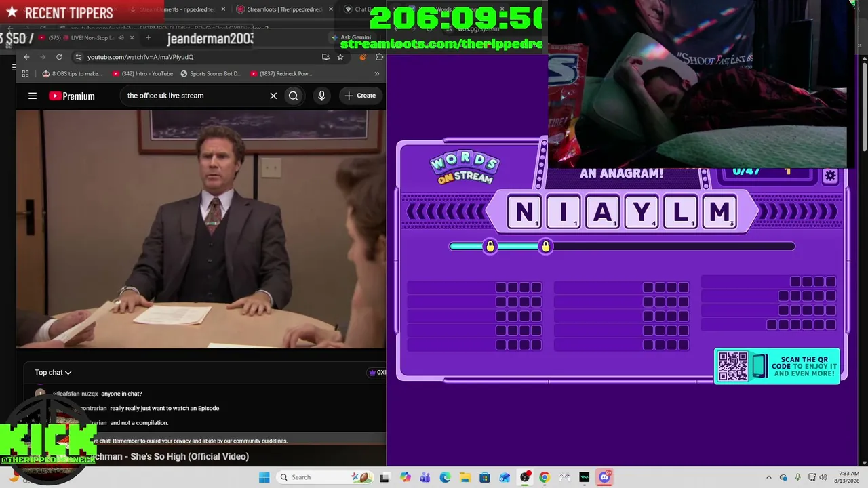Start voice search with the microphone
This screenshot has height=488, width=868.
(321, 96)
